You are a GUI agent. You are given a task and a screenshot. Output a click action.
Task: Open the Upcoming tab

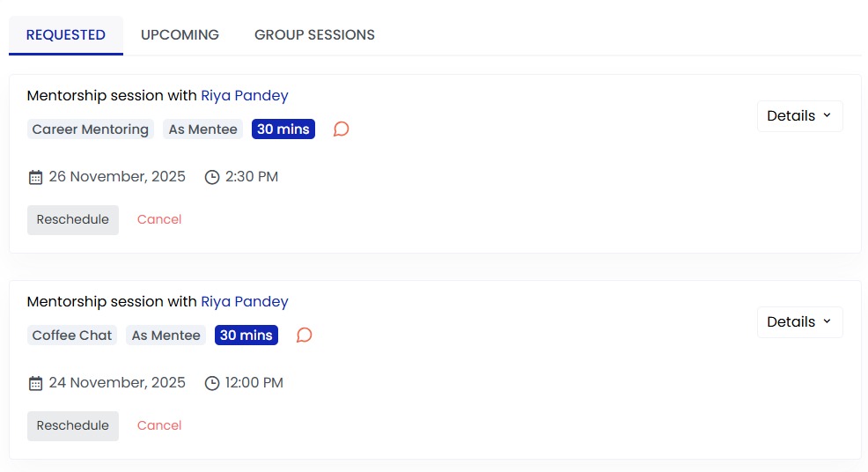pos(180,35)
